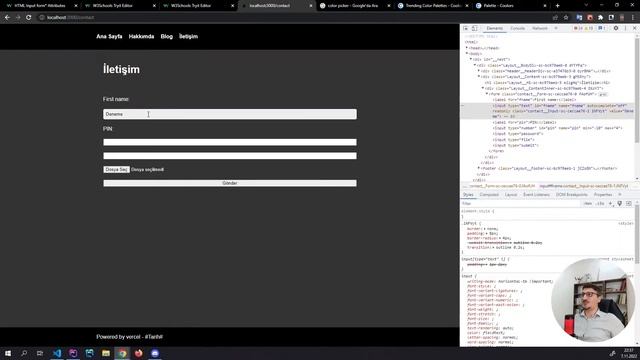Click the PIN number input
This screenshot has height=360, width=640.
coord(230,142)
